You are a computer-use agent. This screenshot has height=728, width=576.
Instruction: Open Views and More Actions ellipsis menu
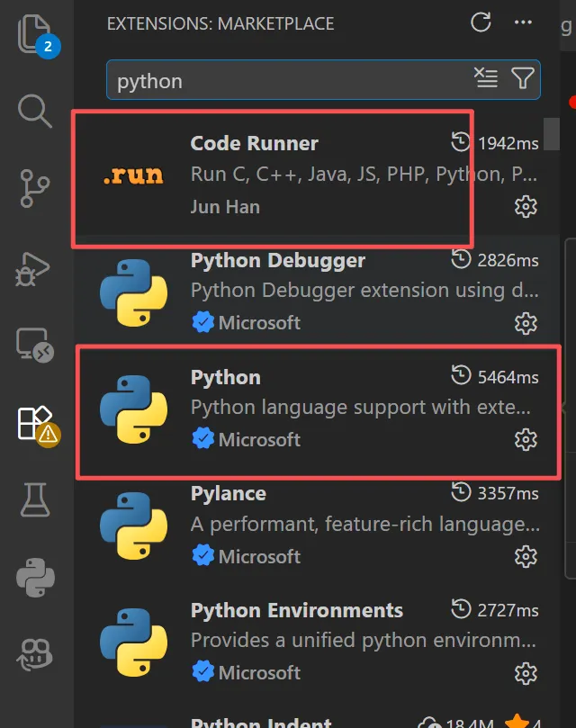point(523,22)
